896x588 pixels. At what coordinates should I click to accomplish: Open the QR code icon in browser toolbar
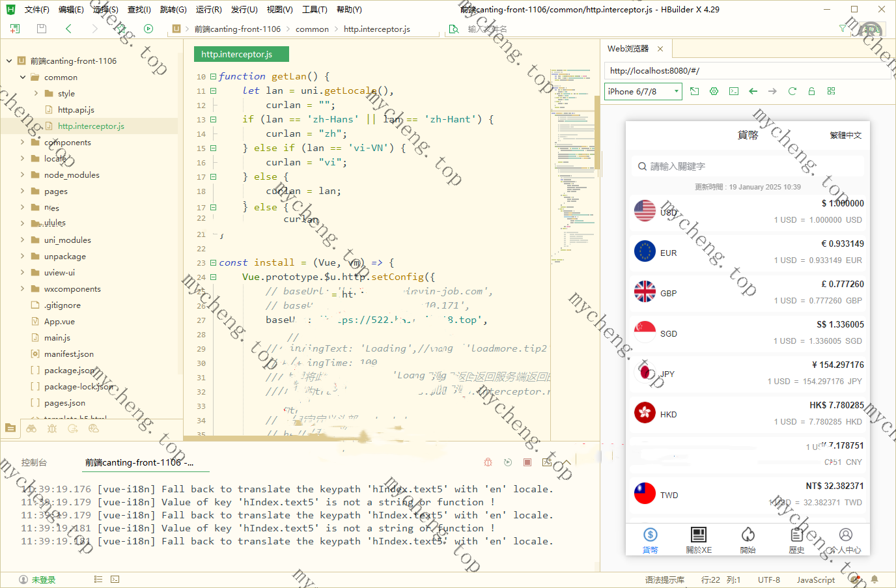[831, 91]
